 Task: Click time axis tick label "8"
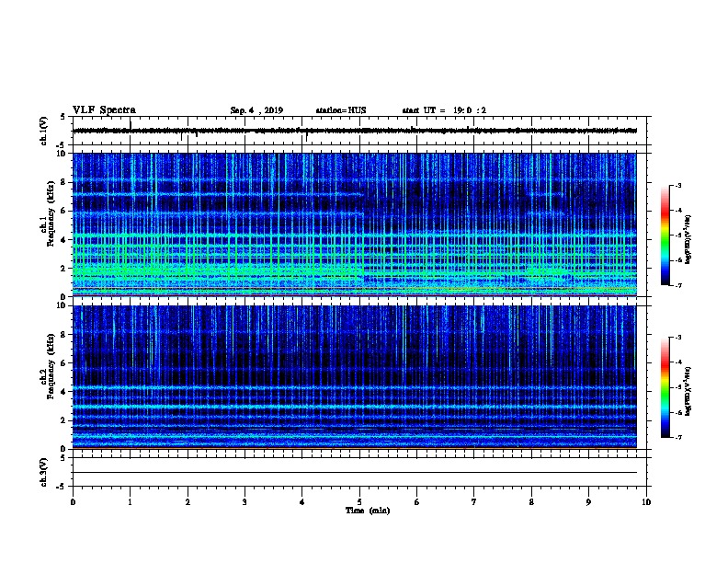[x=531, y=502]
